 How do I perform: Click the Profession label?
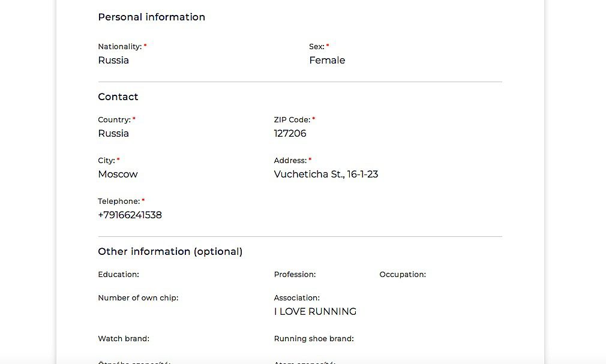point(295,275)
